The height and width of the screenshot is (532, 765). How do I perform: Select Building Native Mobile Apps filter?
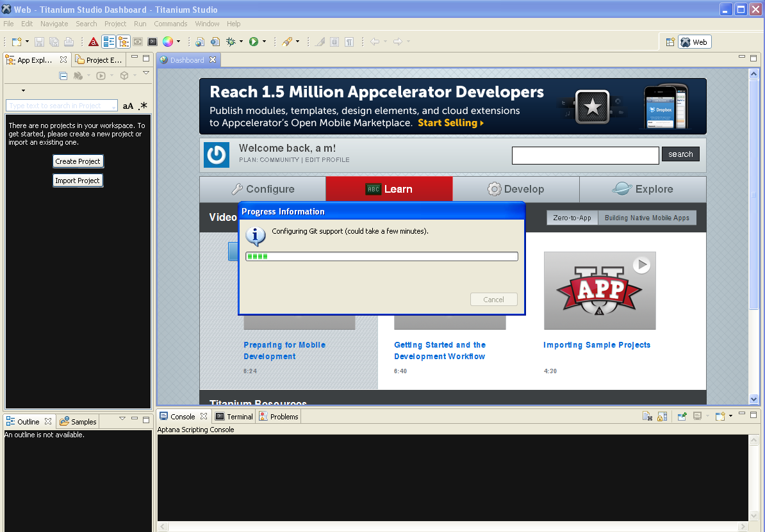tap(647, 218)
